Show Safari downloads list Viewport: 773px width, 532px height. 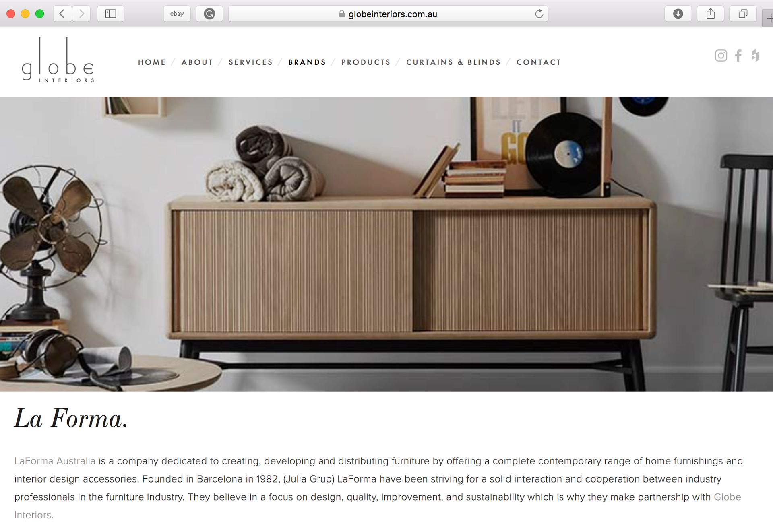pos(678,14)
